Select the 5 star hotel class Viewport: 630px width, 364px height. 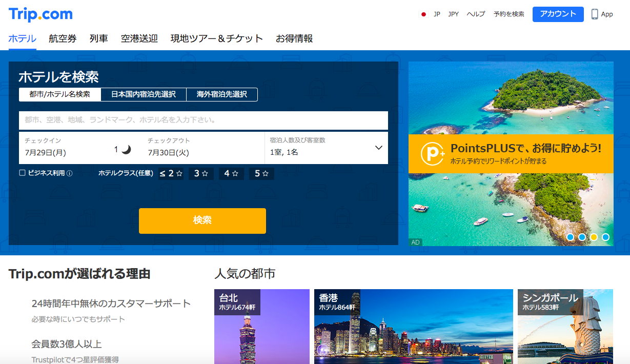(261, 174)
